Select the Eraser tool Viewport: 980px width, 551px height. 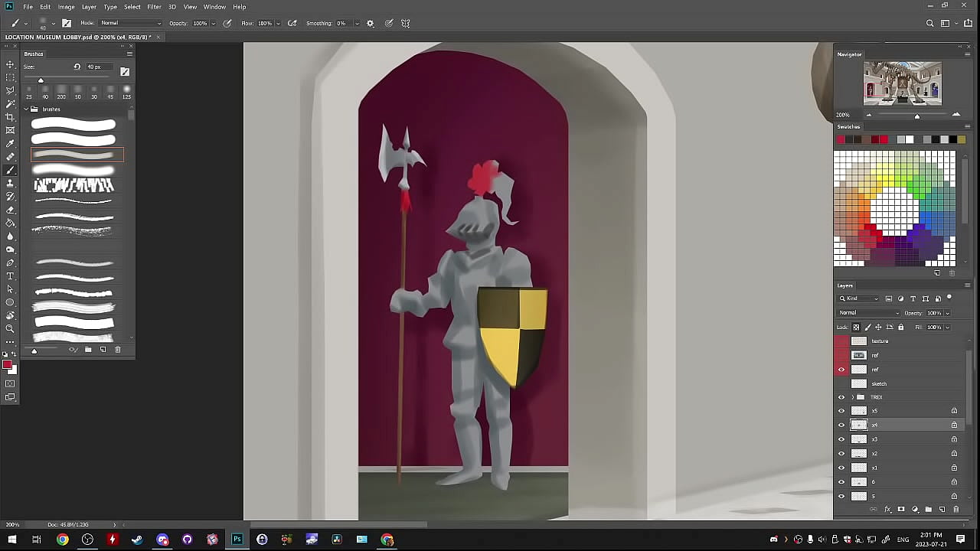point(10,210)
